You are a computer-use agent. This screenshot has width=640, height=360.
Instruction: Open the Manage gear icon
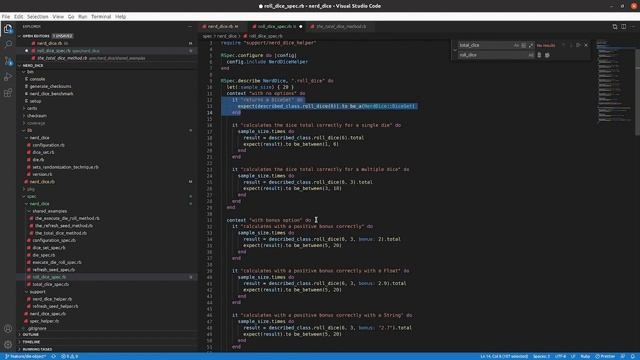(8, 344)
